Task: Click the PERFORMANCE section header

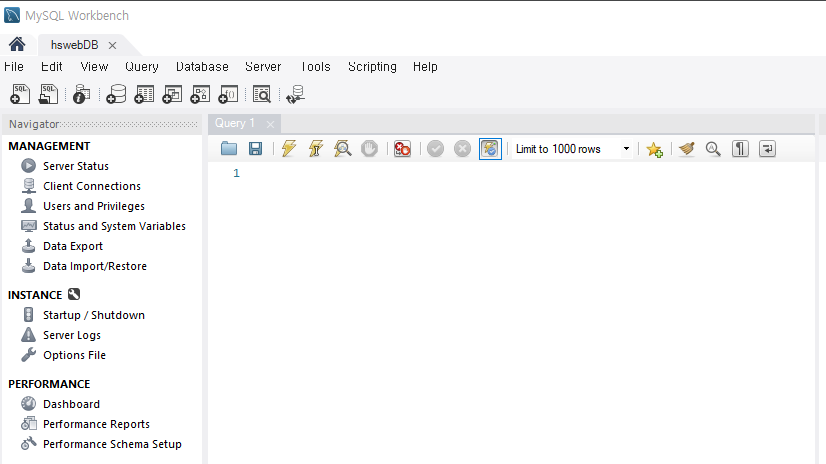Action: coord(49,384)
